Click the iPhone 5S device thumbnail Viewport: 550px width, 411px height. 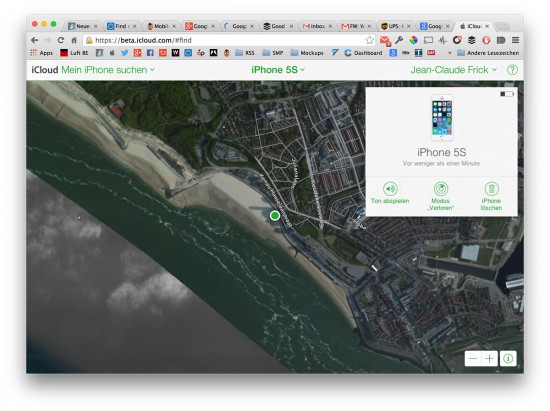pyautogui.click(x=442, y=117)
